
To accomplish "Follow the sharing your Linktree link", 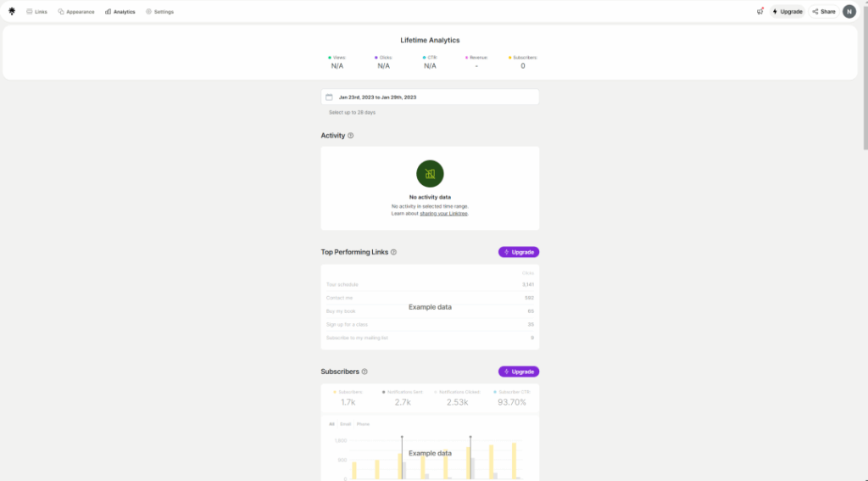I will point(443,213).
